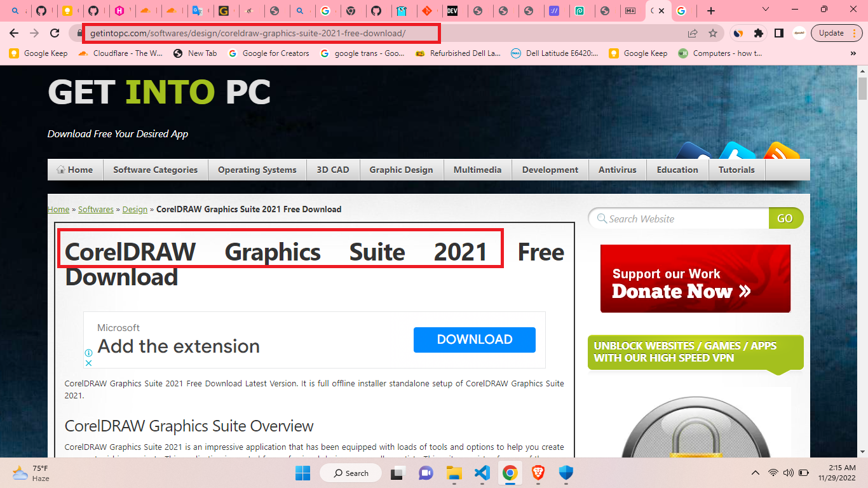Open the Extensions puzzle menu
Viewport: 868px width, 488px height.
[758, 33]
